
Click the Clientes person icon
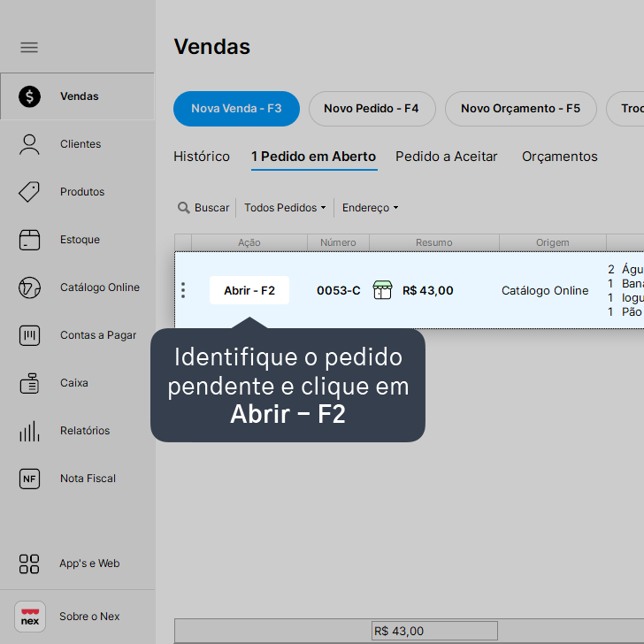[x=29, y=144]
